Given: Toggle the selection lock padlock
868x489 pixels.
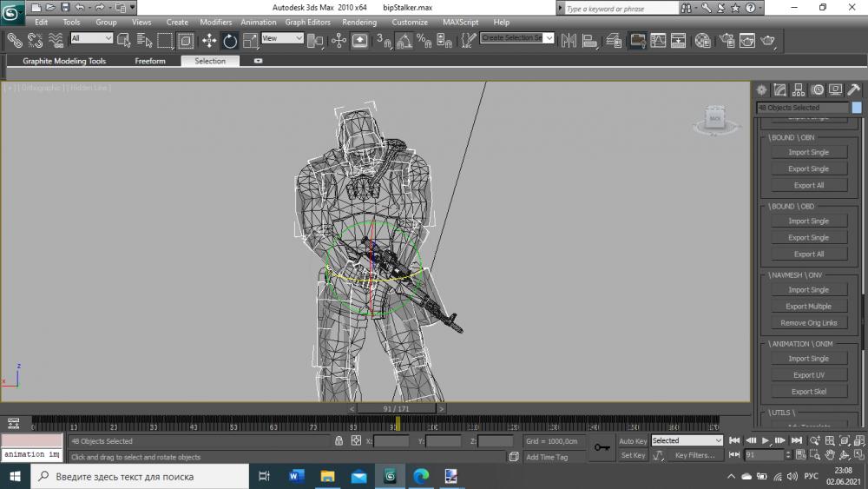Looking at the screenshot, I should 339,441.
